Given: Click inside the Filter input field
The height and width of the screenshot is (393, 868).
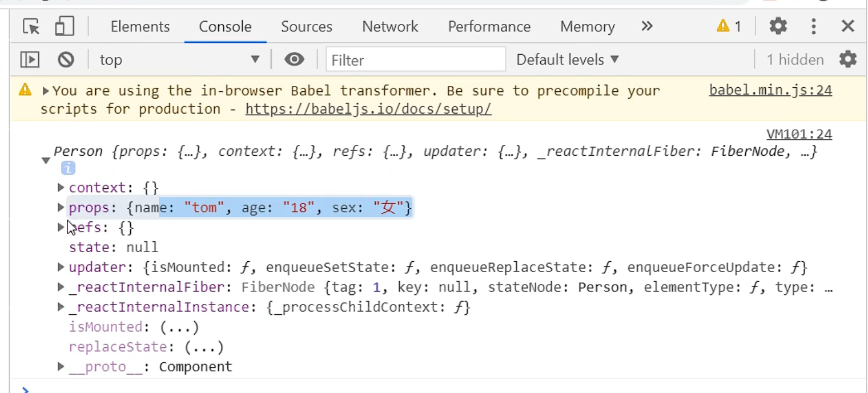Looking at the screenshot, I should click(416, 59).
